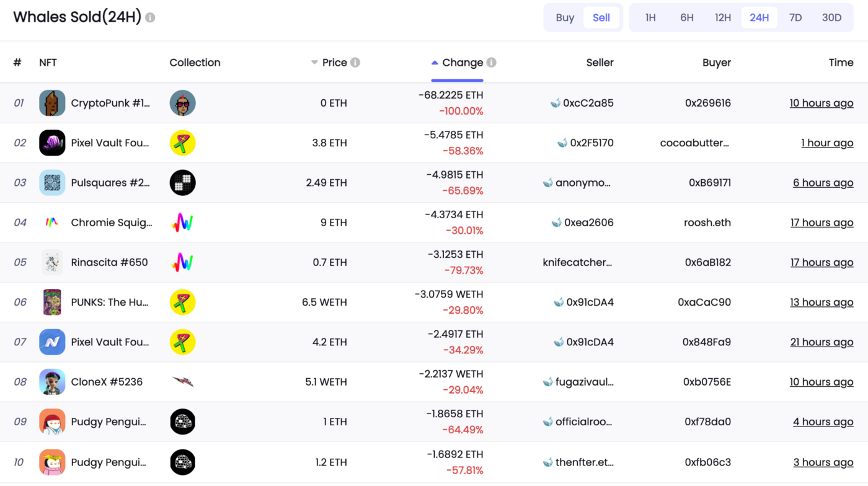The image size is (868, 486).
Task: Open buyer roosh.eth profile
Action: (x=707, y=222)
